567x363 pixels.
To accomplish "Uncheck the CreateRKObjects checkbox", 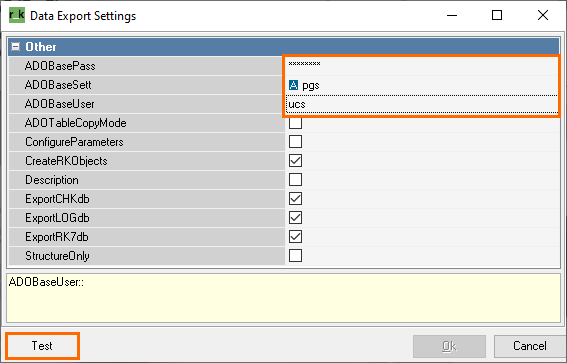I will pyautogui.click(x=295, y=161).
